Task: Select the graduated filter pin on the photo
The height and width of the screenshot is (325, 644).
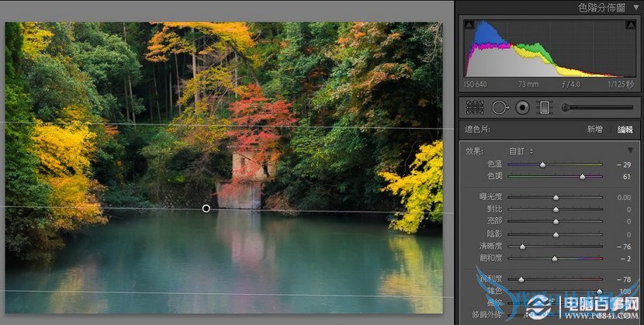Action: tap(206, 209)
